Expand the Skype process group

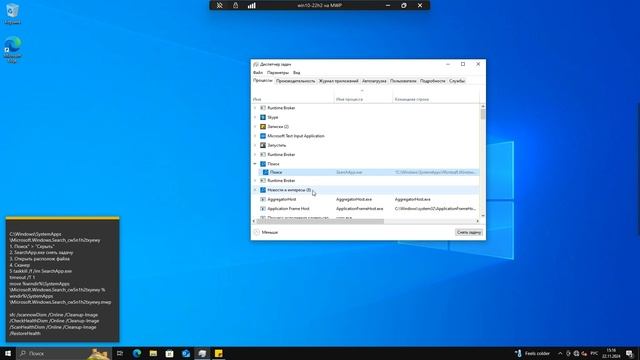[255, 117]
